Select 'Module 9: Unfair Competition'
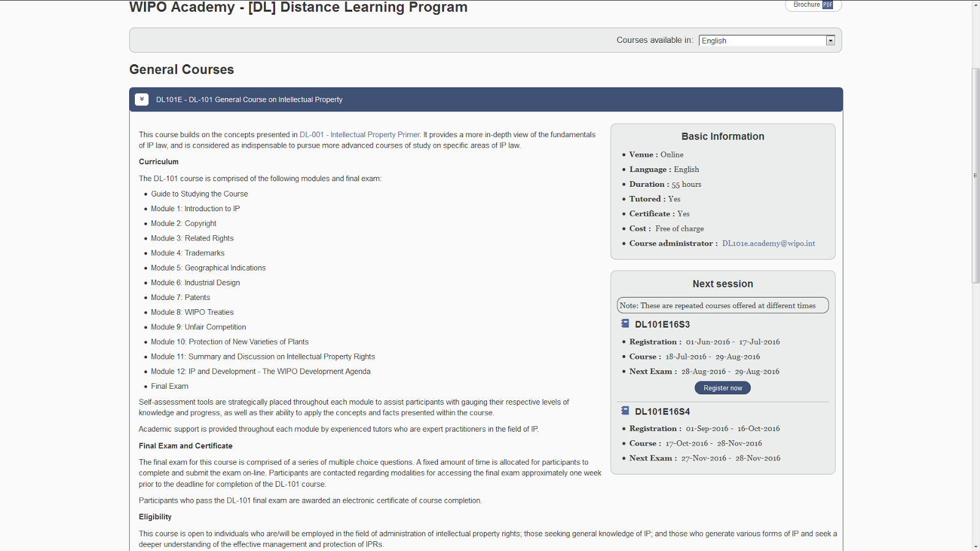Image resolution: width=980 pixels, height=551 pixels. coord(198,327)
